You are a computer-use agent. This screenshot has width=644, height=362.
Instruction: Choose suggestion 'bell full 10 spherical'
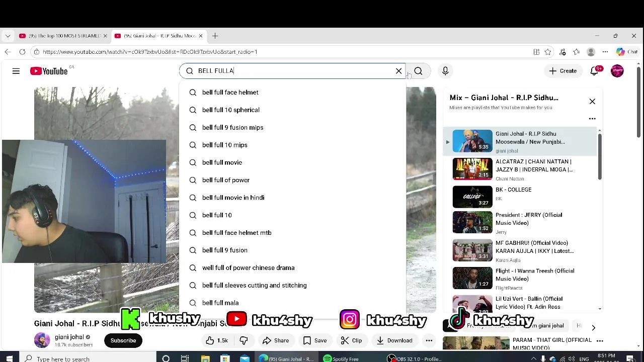(x=292, y=110)
